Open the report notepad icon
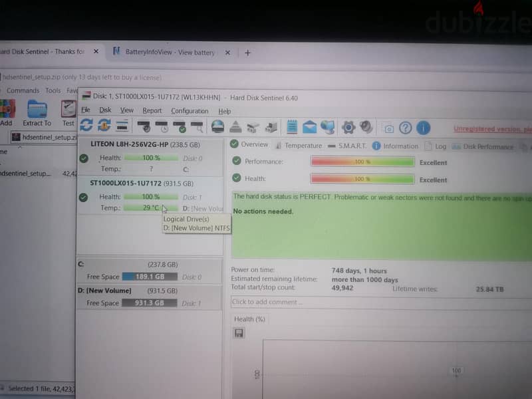The width and height of the screenshot is (532, 399). pyautogui.click(x=292, y=127)
